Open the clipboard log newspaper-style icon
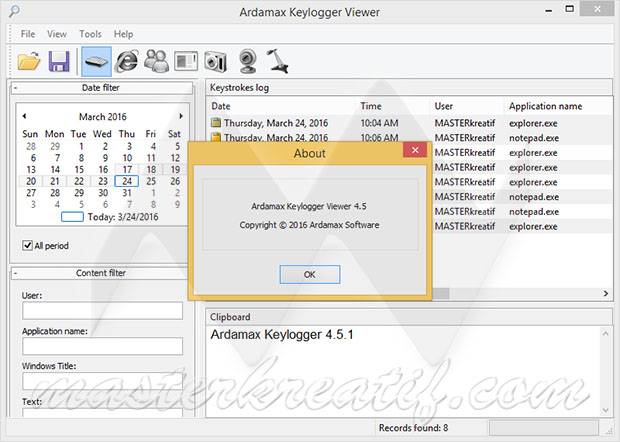This screenshot has width=620, height=442. (x=186, y=62)
